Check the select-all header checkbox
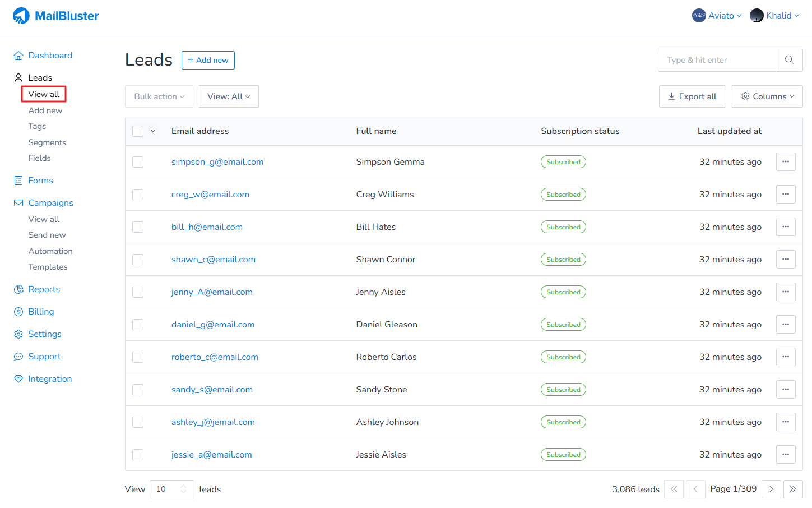 138,131
